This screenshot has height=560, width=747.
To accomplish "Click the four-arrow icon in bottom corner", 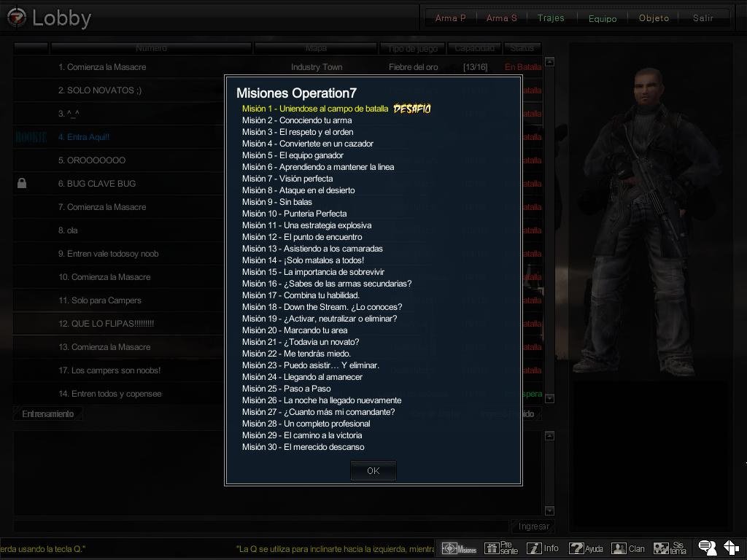I will (731, 548).
